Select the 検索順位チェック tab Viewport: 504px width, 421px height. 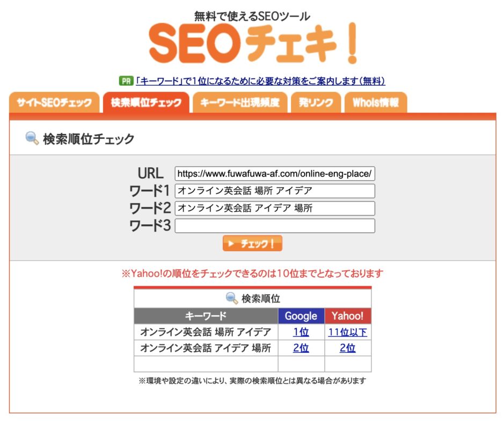point(146,102)
